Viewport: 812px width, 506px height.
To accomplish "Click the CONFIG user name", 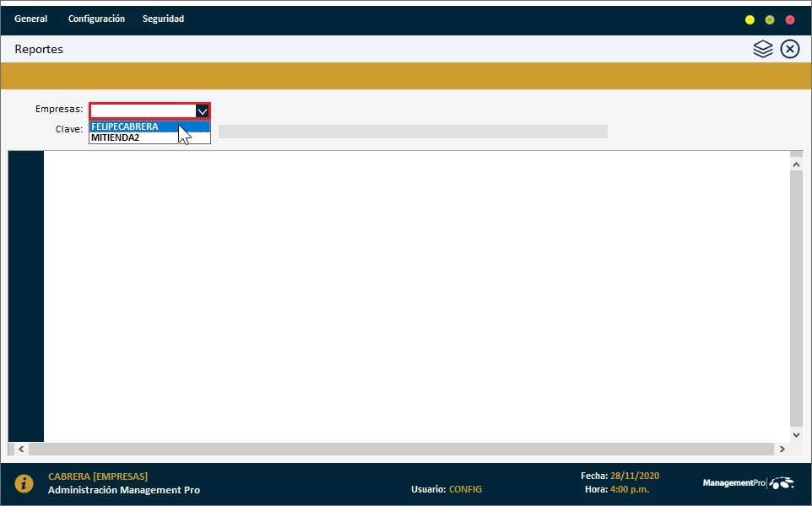I will click(465, 489).
